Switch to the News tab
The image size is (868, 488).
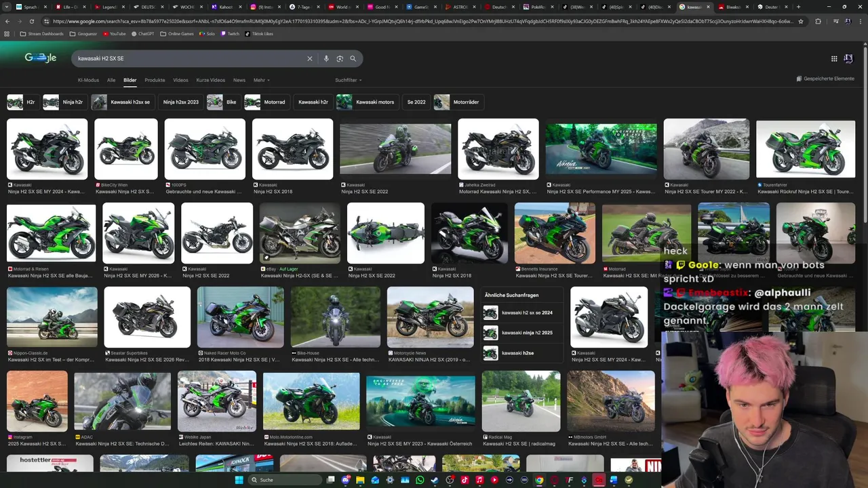[x=239, y=80]
